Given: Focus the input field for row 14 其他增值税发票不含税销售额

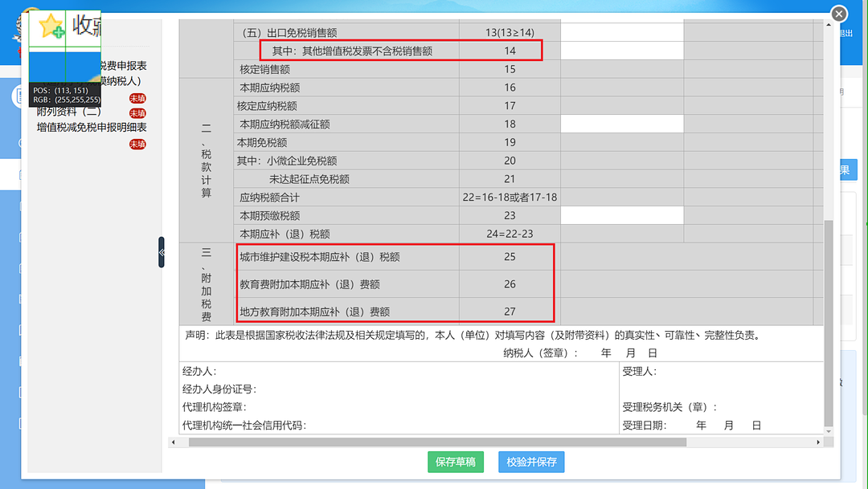Looking at the screenshot, I should tap(622, 51).
